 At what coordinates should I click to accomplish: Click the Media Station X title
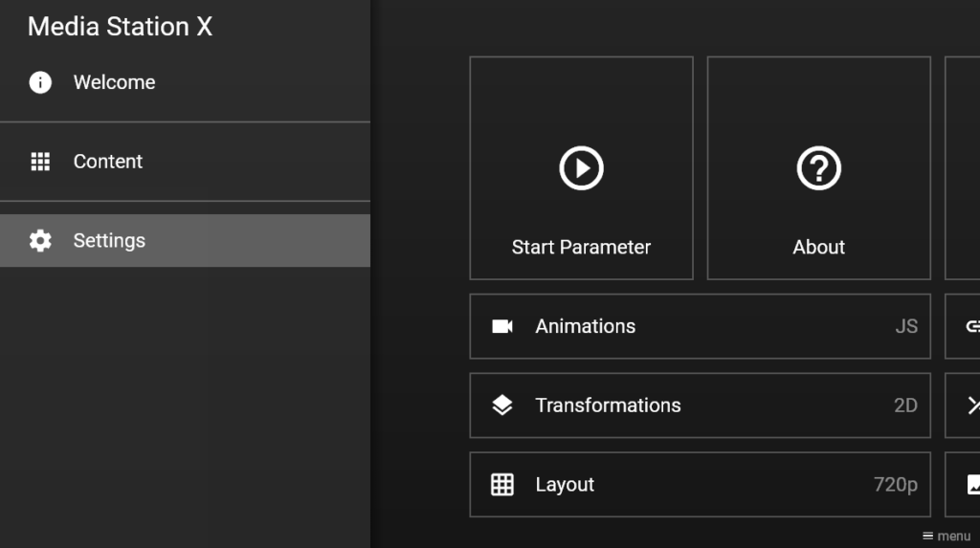pyautogui.click(x=120, y=27)
